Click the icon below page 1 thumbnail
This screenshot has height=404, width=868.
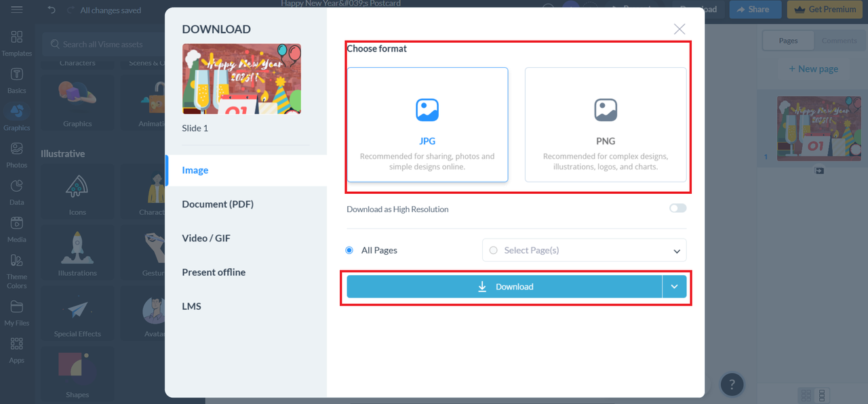tap(819, 171)
